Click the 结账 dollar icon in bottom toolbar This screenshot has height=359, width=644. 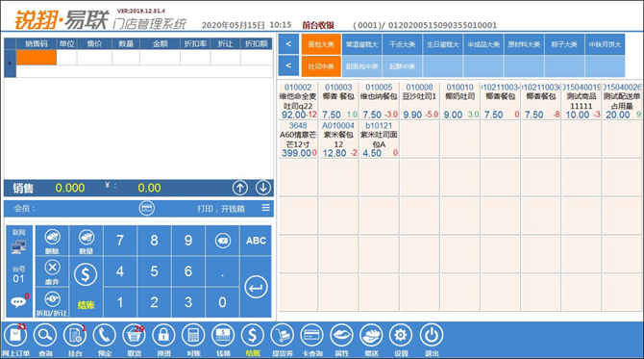point(253,340)
